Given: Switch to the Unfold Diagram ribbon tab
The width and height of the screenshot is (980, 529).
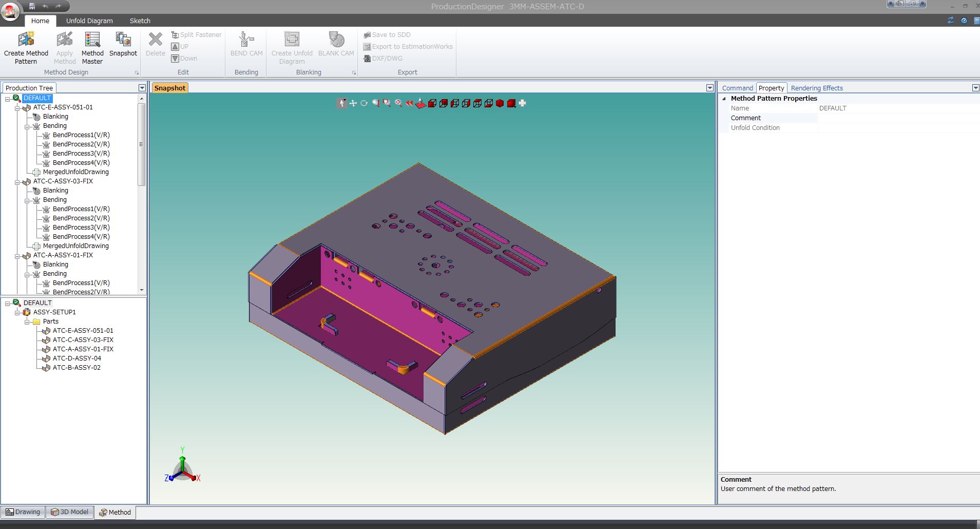Looking at the screenshot, I should click(x=89, y=21).
